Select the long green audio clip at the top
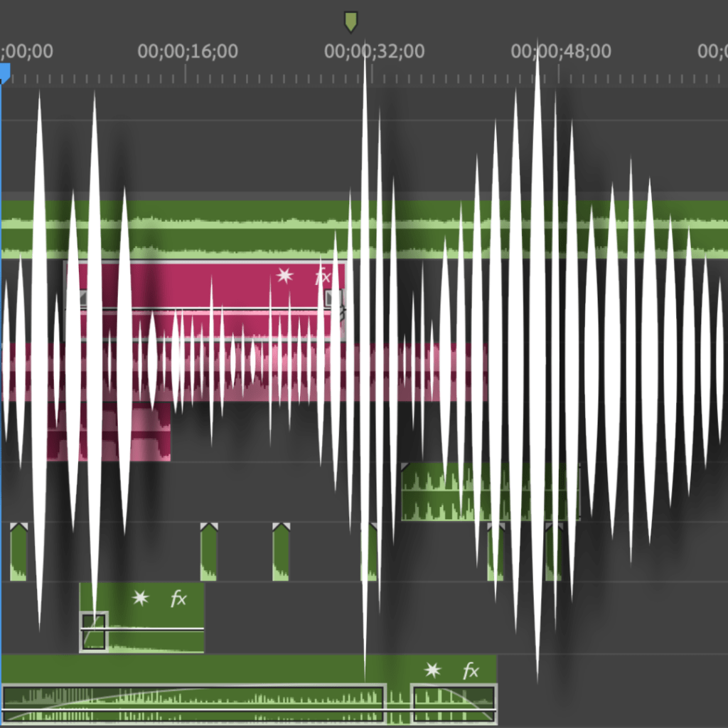The image size is (728, 728). (x=213, y=229)
